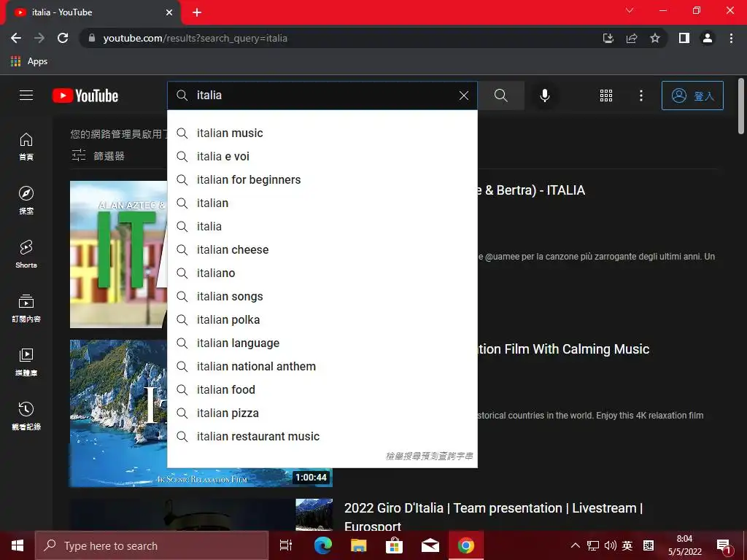747x560 pixels.
Task: Select suggestion 'italia e voi'
Action: point(322,156)
